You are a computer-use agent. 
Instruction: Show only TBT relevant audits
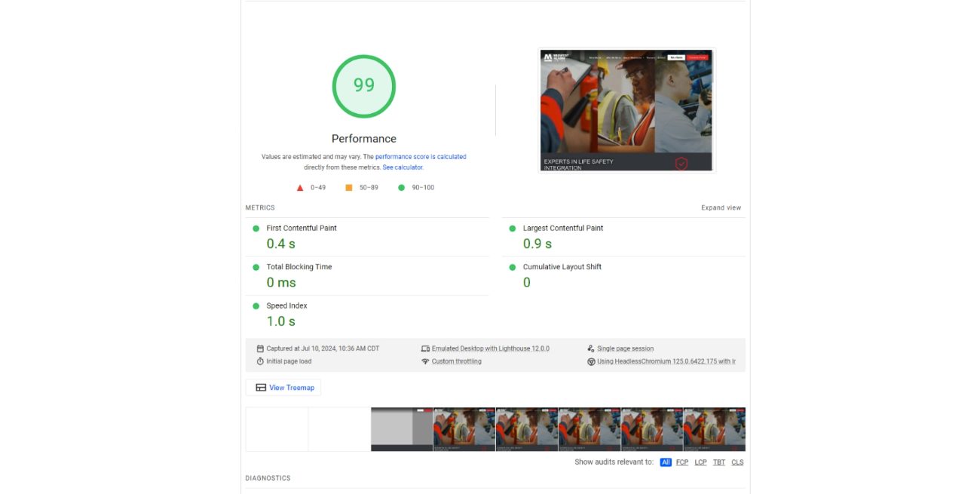pyautogui.click(x=719, y=462)
